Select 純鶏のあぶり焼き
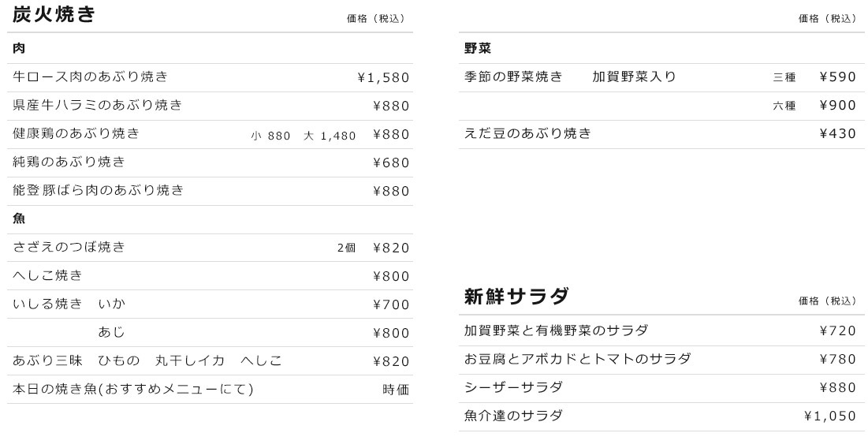 click(x=69, y=162)
